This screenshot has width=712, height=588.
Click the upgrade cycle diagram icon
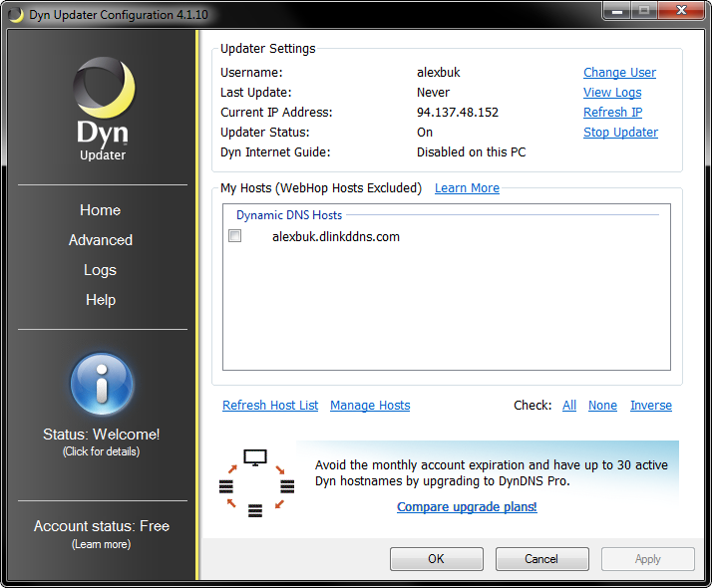pyautogui.click(x=256, y=483)
